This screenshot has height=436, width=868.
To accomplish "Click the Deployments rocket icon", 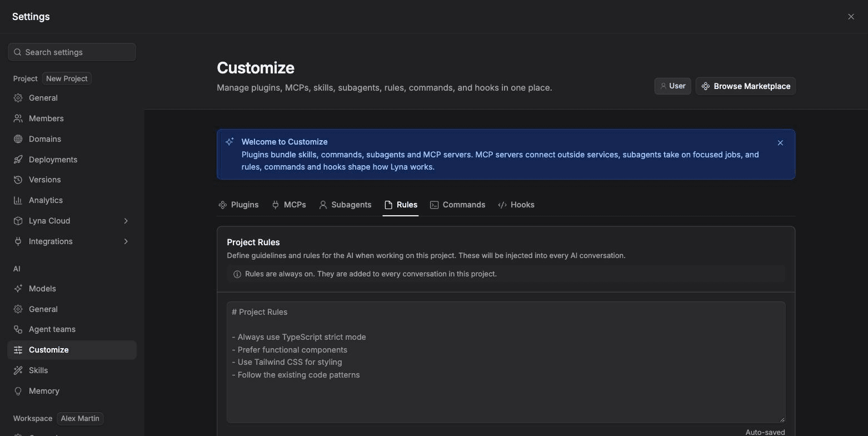I will 18,160.
